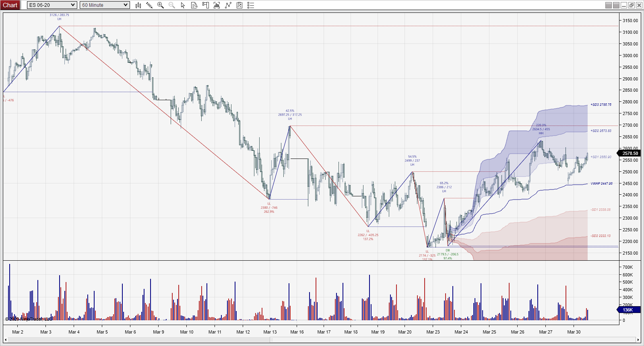
Task: Expand the 60 Minute interval selector
Action: tap(105, 5)
